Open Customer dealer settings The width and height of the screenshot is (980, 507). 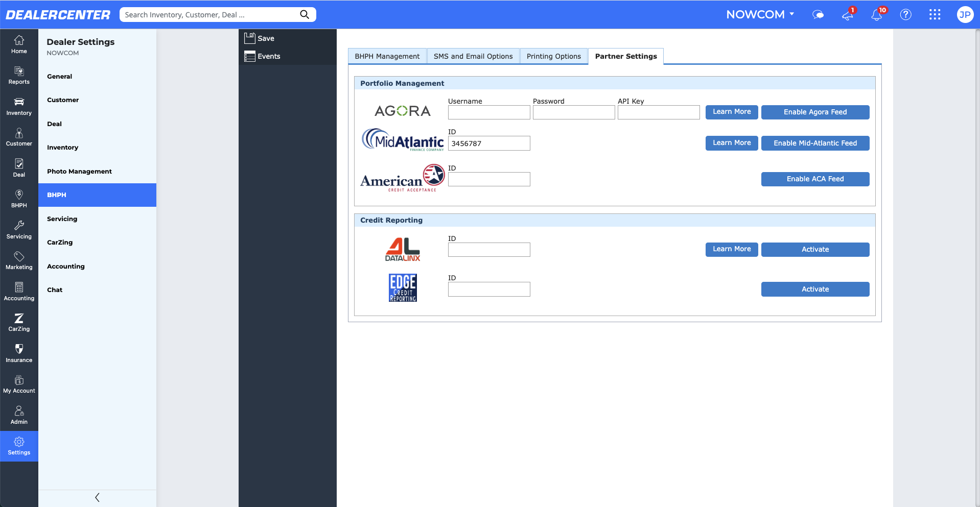point(97,100)
